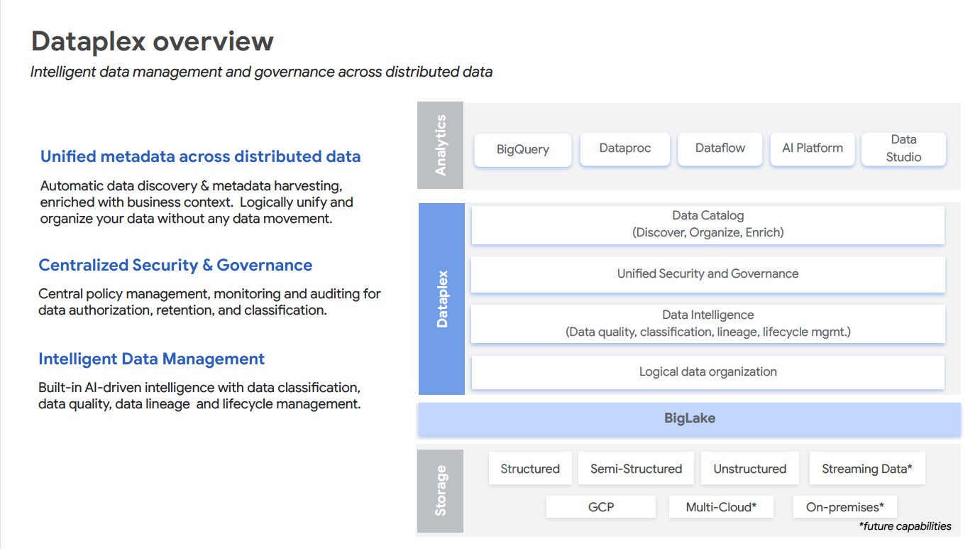Select the Dataproc box
The width and height of the screenshot is (980, 549).
tap(624, 148)
